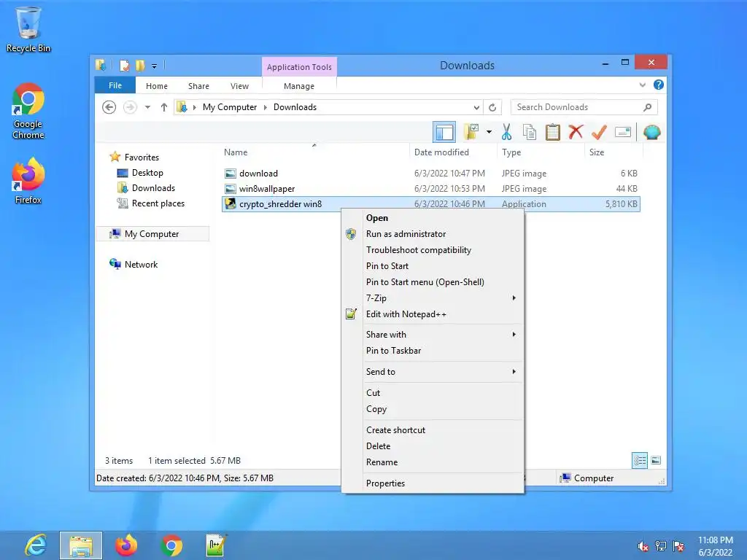
Task: Click the envelope Email toolbar icon
Action: pyautogui.click(x=623, y=132)
